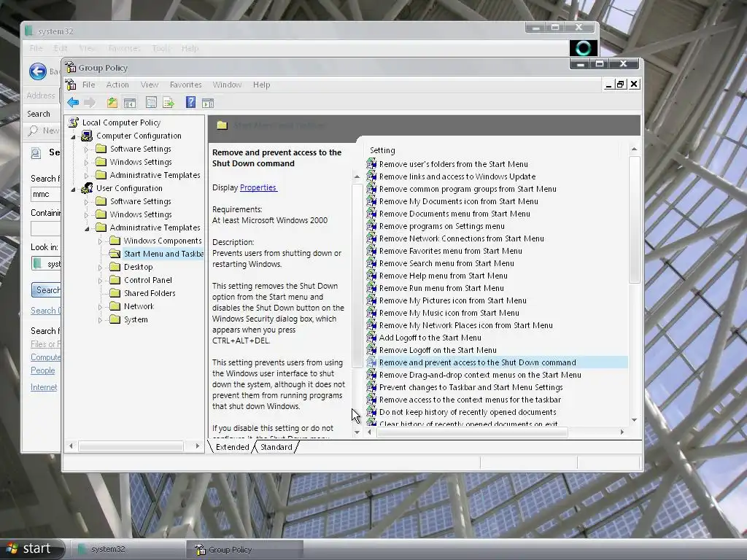Open the View menu in Group Policy

click(x=149, y=85)
